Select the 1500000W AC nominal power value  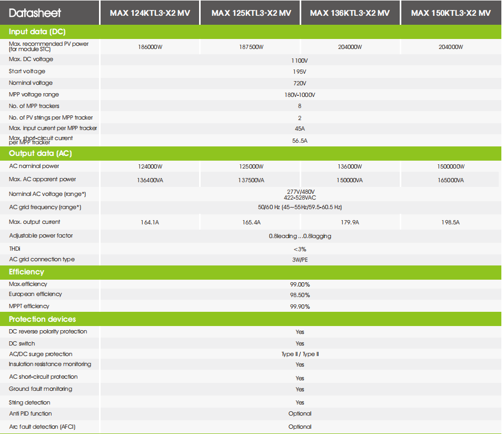[451, 166]
